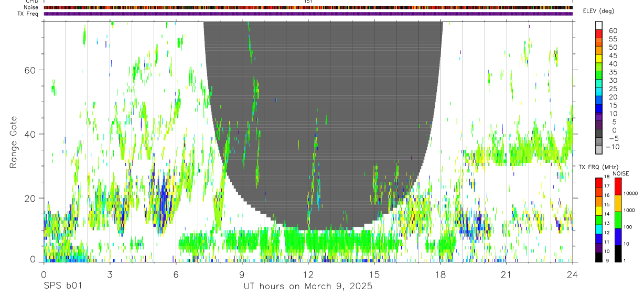The image size is (644, 297).
Task: Click the '3' tick label on UT hours axis
Action: tap(110, 274)
